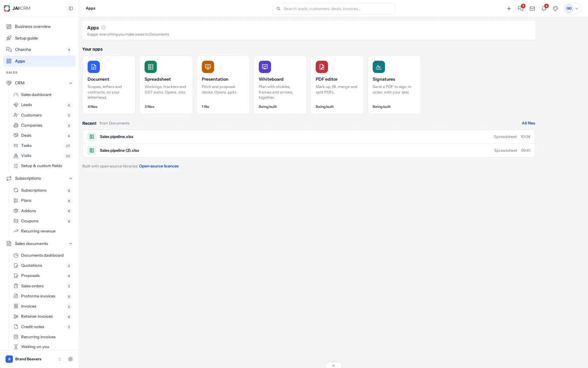
Task: Open the Whiteboard app icon
Action: pos(265,67)
